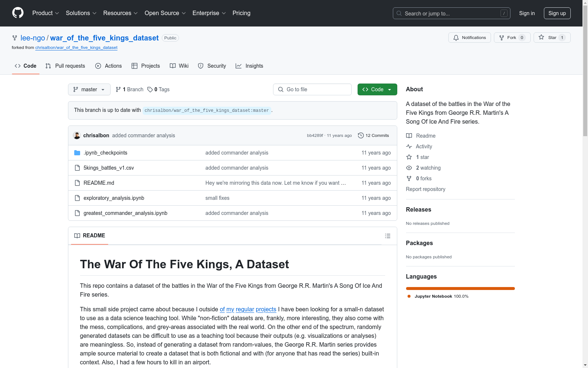This screenshot has height=368, width=588.
Task: Open the 'regular' hyperlink in README text
Action: (x=245, y=309)
